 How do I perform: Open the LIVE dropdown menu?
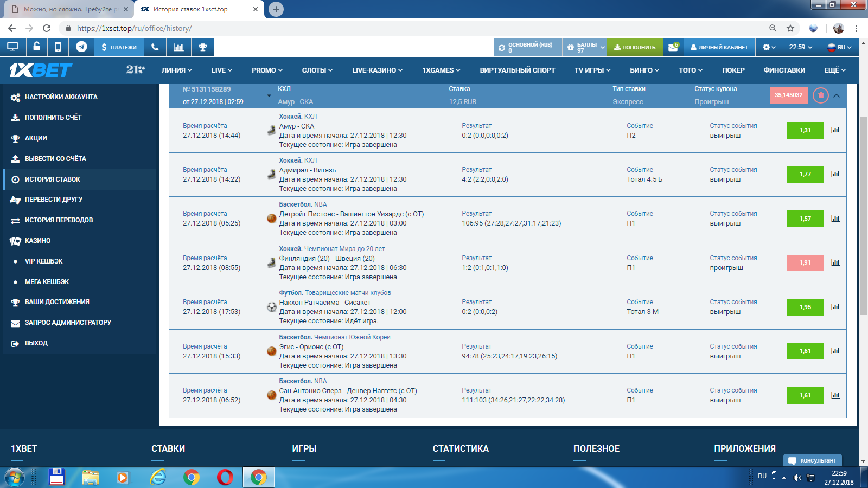click(222, 70)
